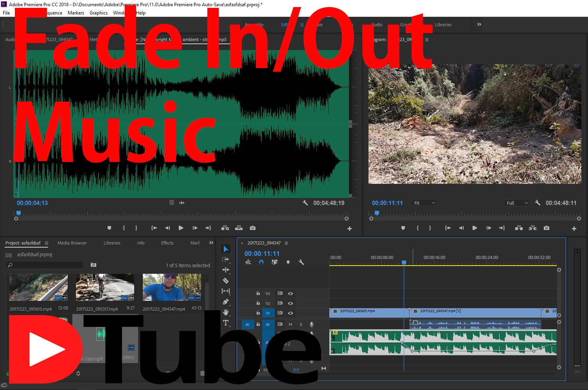Export frame from Source monitor camera icon
This screenshot has height=390, width=588.
[x=253, y=228]
